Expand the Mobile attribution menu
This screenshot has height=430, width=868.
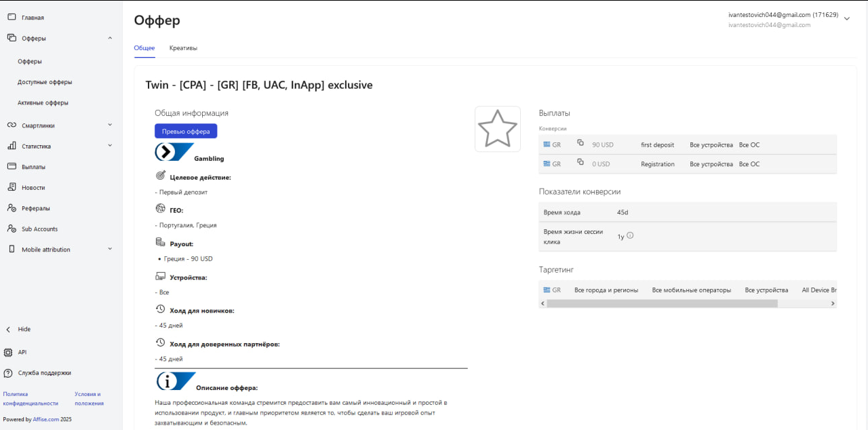click(110, 249)
